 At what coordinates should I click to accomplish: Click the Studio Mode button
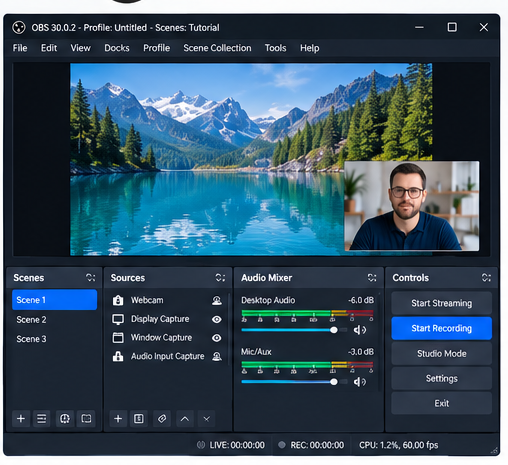coord(441,353)
